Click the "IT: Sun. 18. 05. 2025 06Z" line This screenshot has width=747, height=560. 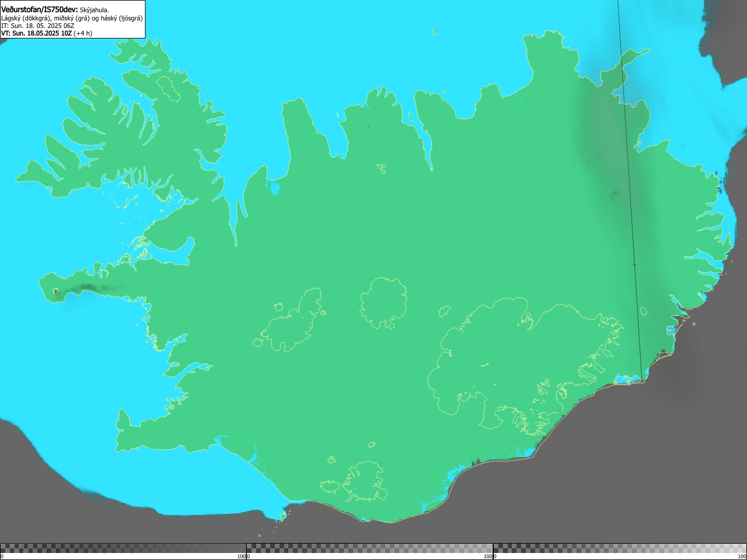37,26
